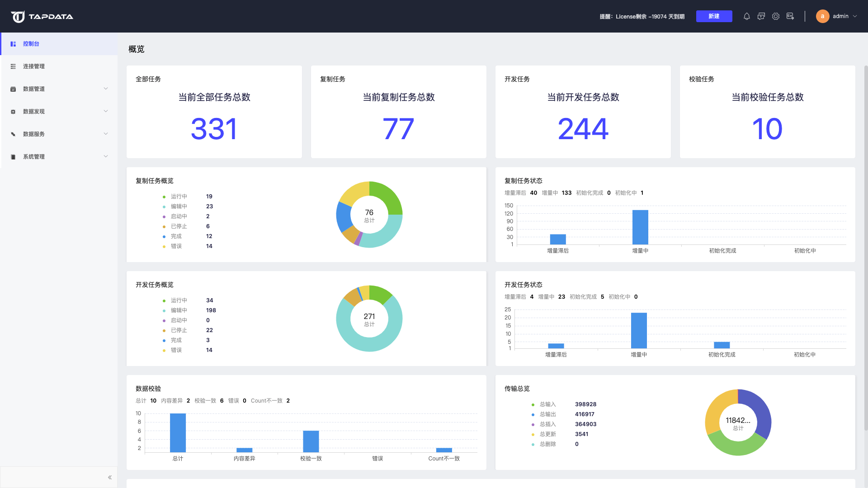Click the 新建 button in the header
Screen dimensions: 868x488
click(714, 16)
